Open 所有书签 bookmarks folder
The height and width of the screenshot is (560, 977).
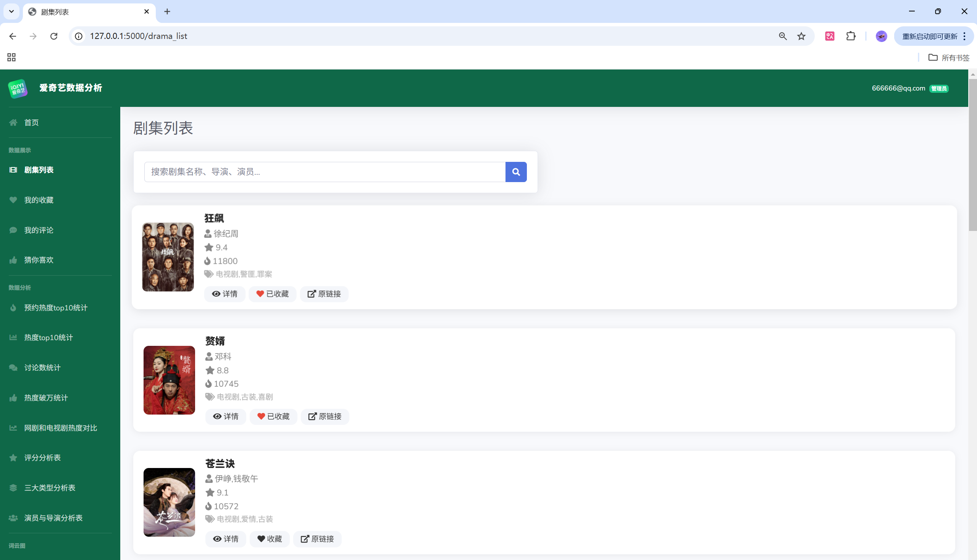coord(948,58)
